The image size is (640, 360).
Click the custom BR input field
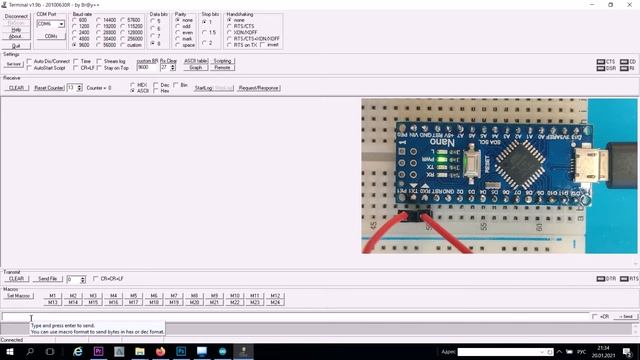coord(147,67)
